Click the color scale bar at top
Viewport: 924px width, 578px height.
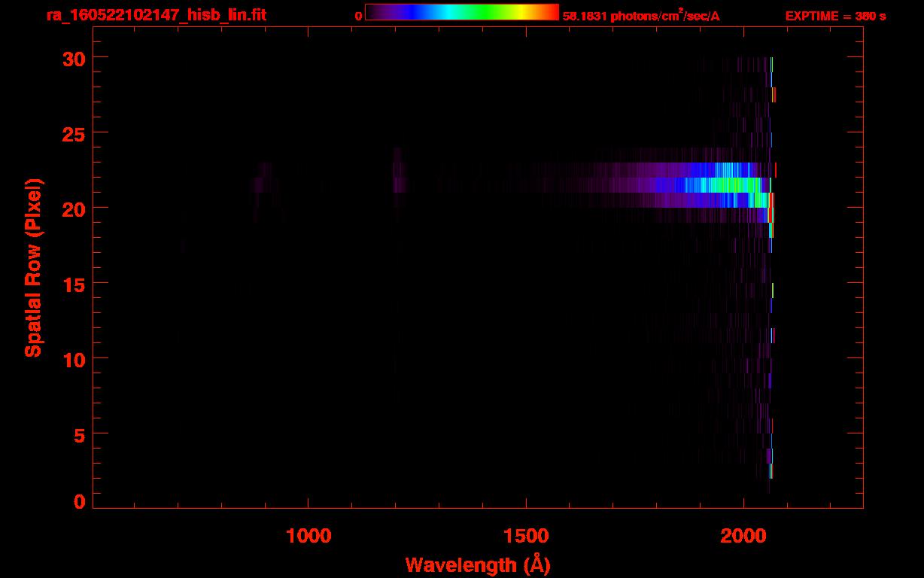pos(462,13)
